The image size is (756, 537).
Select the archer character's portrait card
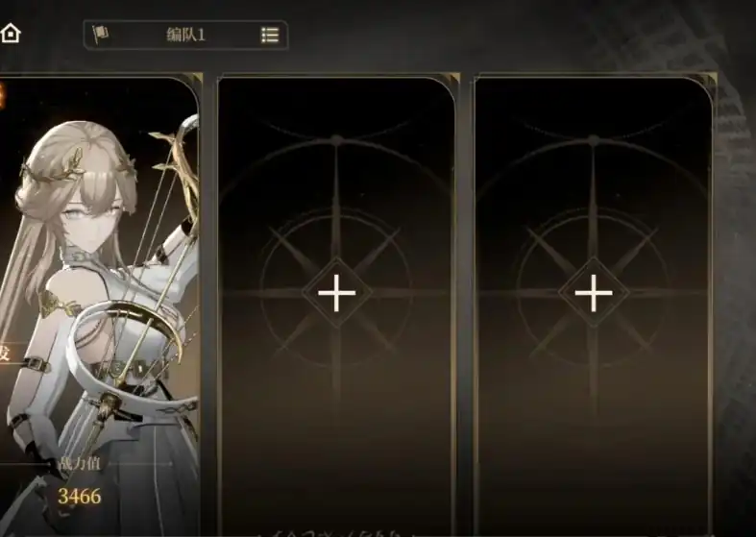click(x=99, y=304)
